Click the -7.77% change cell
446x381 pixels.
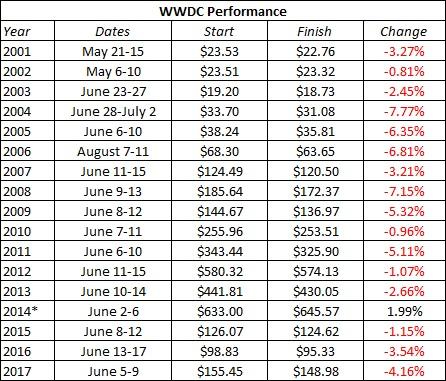[404, 111]
